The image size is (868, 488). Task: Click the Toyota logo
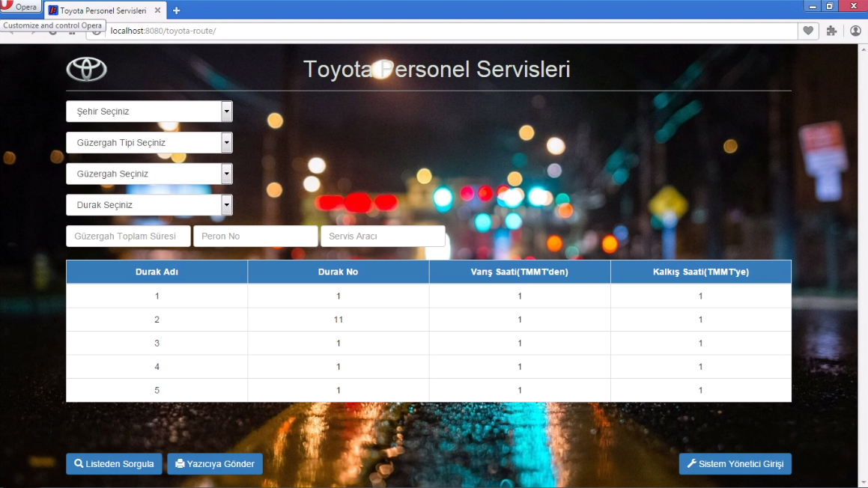tap(87, 69)
